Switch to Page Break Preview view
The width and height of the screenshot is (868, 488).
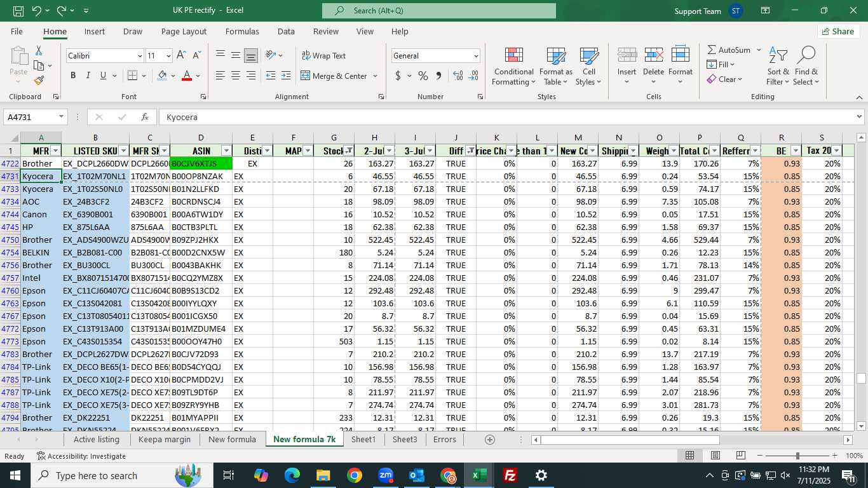click(x=740, y=456)
